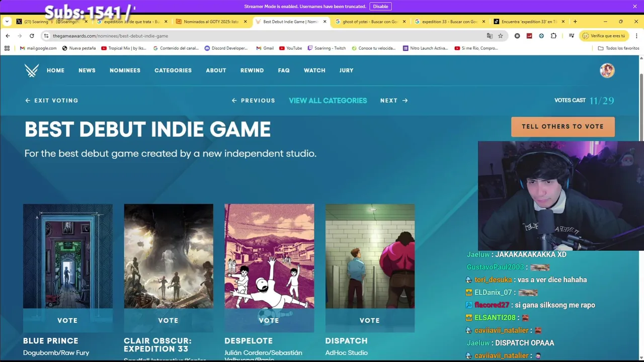
Task: Reload the page with refresh icon
Action: [x=32, y=36]
